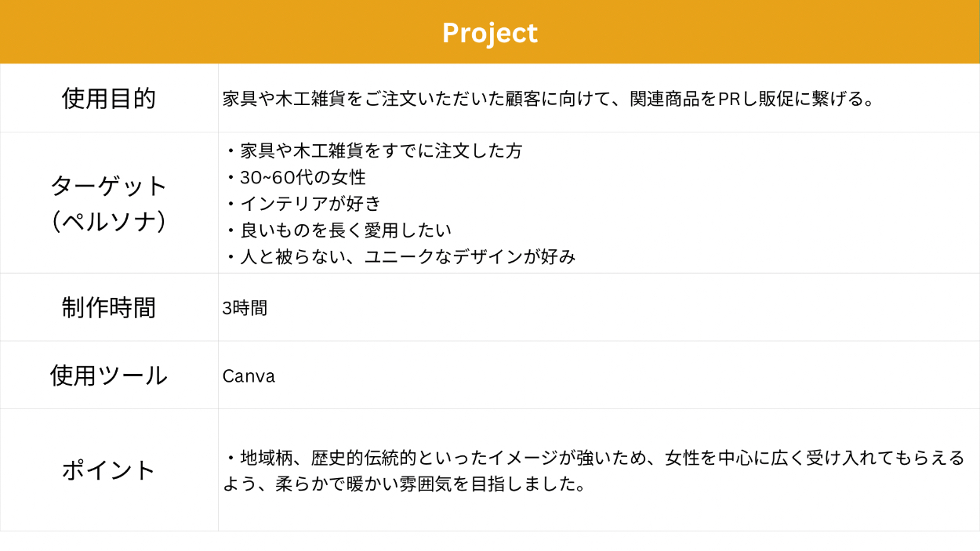Select the bullet 良いものを長く愛用したい
980x551 pixels.
345,230
